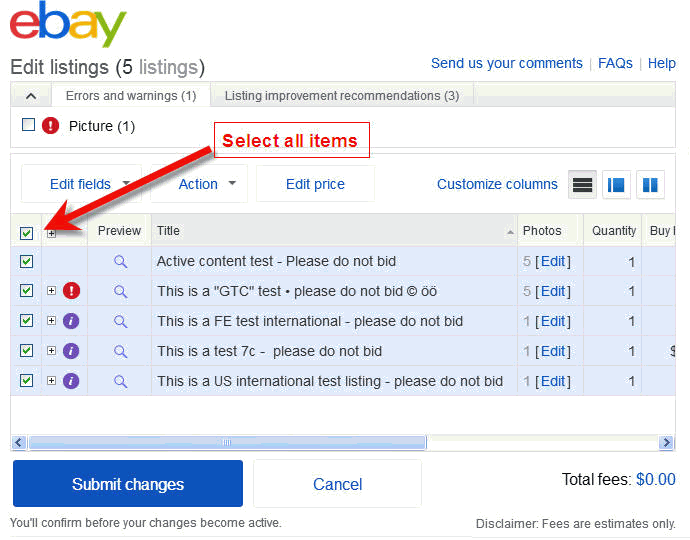Preview the US international test listing
The width and height of the screenshot is (690, 540).
(x=121, y=381)
